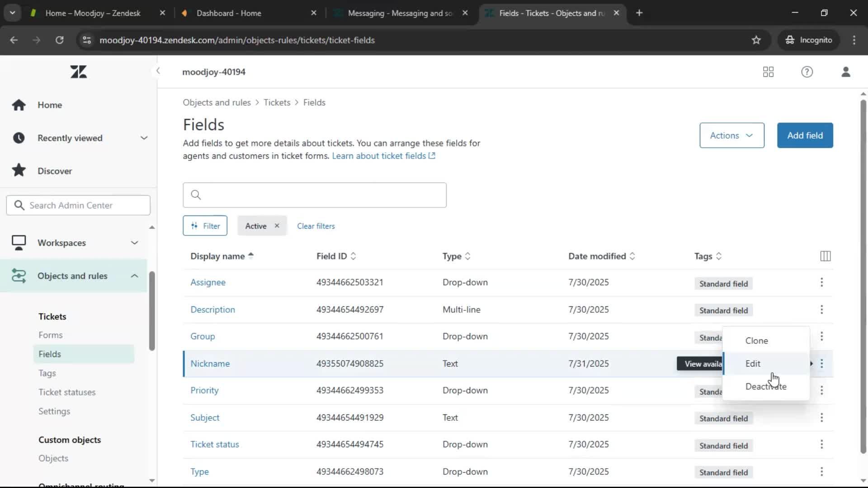Open the Actions dropdown
Image resolution: width=868 pixels, height=488 pixels.
[x=731, y=136]
